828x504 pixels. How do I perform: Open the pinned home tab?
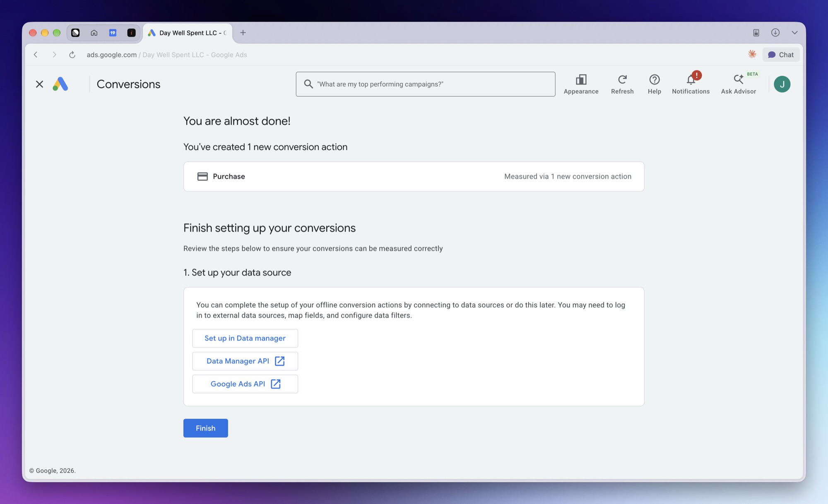tap(94, 33)
